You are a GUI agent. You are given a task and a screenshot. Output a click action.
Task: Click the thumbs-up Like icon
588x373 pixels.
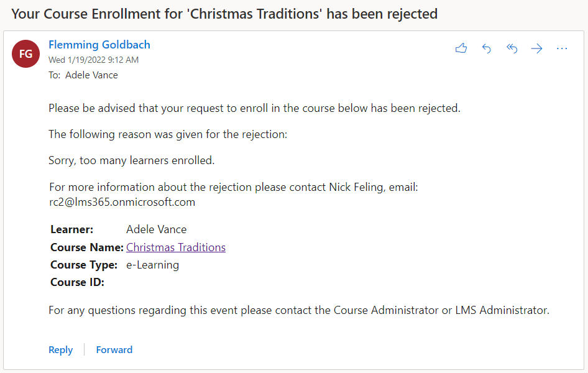(461, 48)
